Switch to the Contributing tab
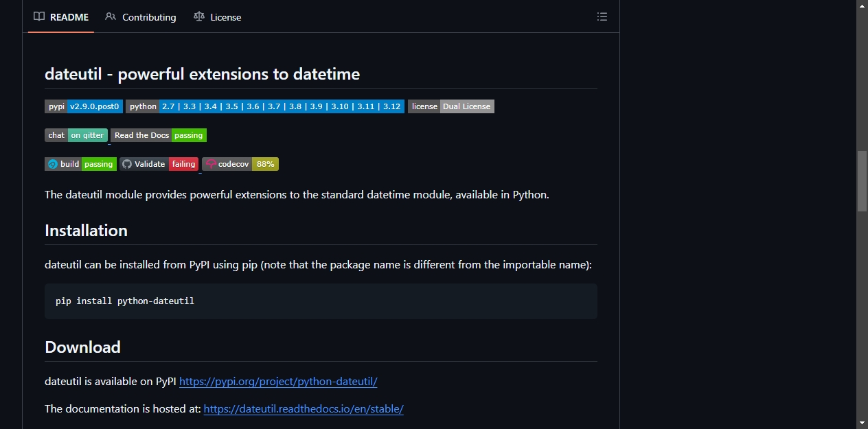 click(x=140, y=16)
